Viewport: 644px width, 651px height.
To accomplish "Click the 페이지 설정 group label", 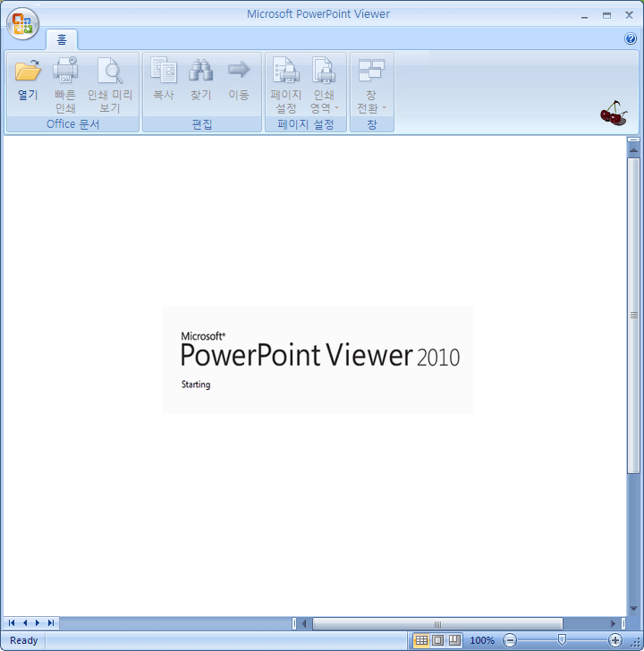I will pyautogui.click(x=306, y=124).
